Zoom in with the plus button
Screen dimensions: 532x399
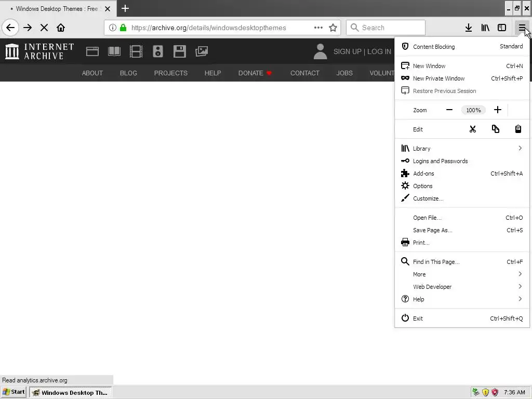[497, 110]
